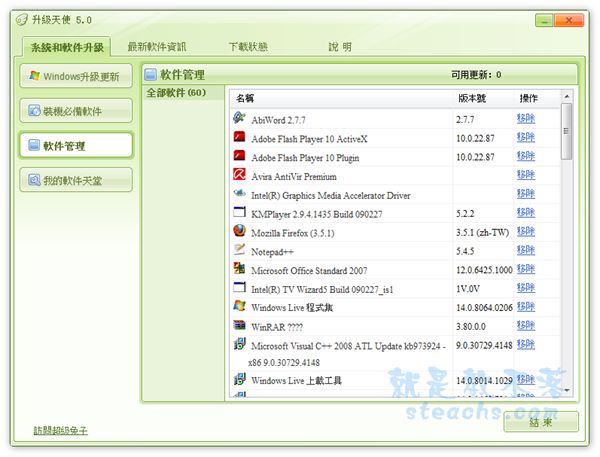Click the 結束 button

coord(541,422)
